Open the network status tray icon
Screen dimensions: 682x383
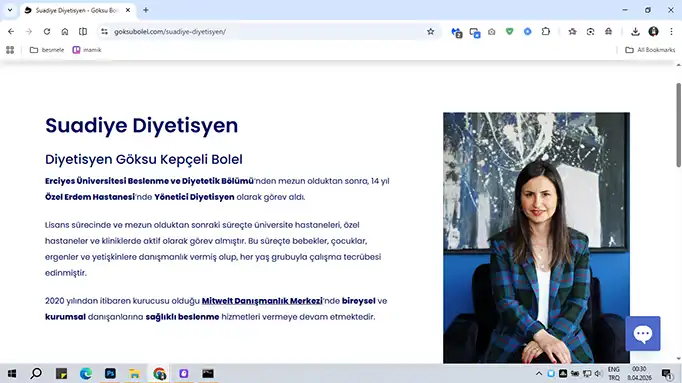coord(587,373)
